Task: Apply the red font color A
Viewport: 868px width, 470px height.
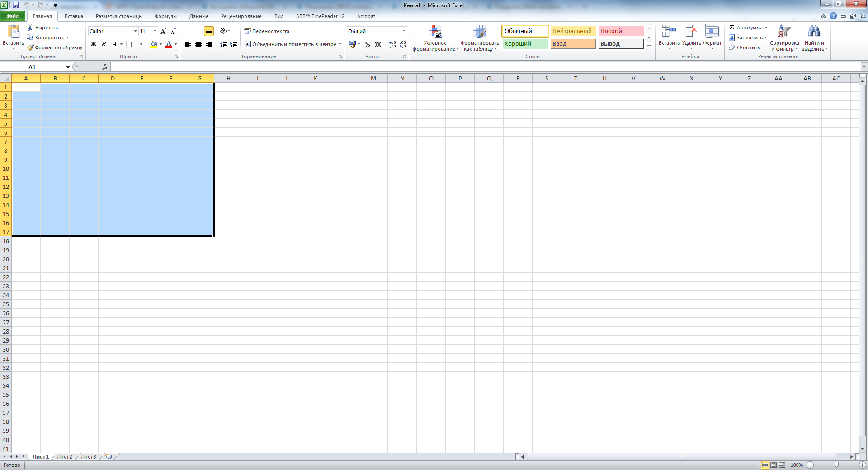Action: click(169, 44)
